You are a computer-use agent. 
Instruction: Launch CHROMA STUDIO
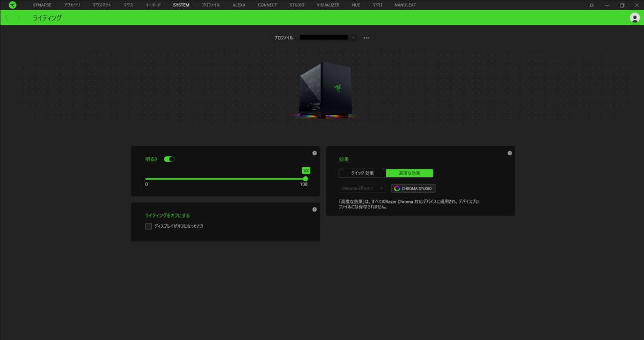tap(413, 189)
